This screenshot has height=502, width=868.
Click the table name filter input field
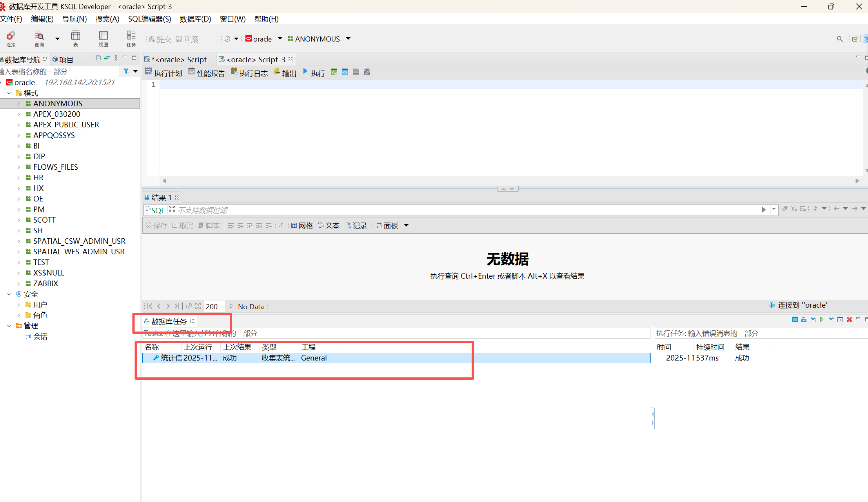59,71
